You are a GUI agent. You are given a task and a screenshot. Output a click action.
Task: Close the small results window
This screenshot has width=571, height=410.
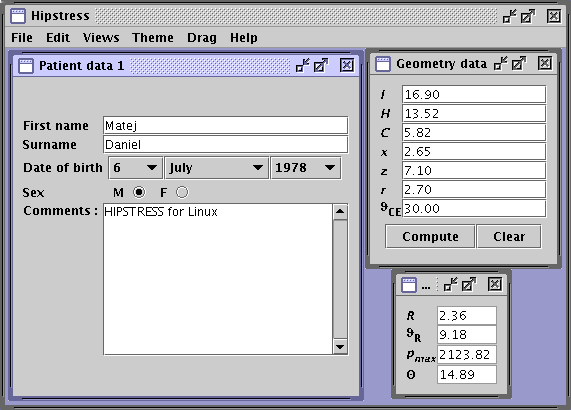[x=495, y=285]
